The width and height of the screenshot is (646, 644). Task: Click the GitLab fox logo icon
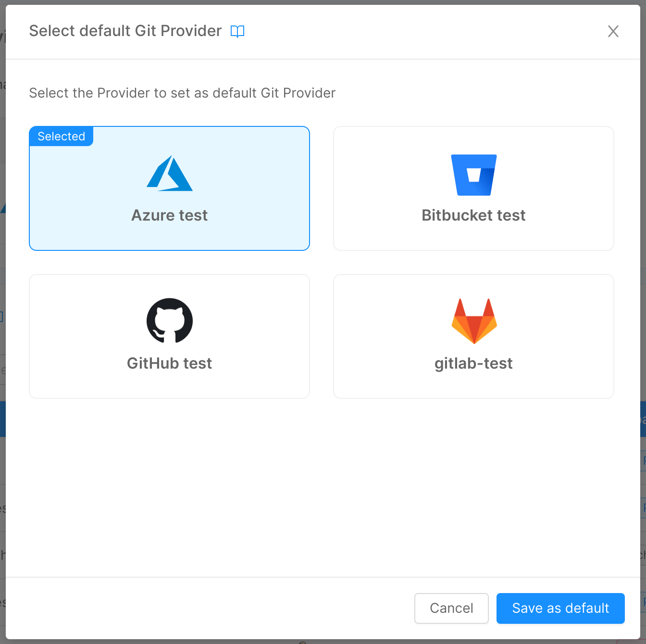pyautogui.click(x=473, y=321)
